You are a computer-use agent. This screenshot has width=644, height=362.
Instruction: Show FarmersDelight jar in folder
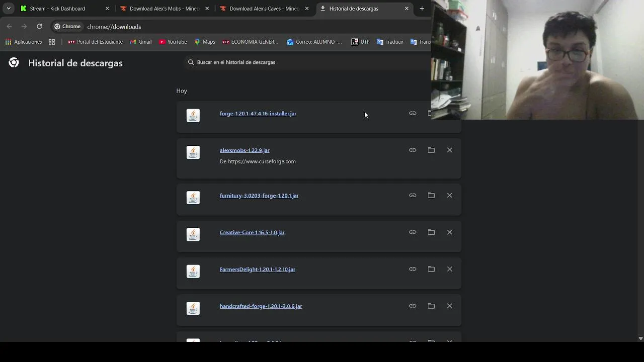431,269
